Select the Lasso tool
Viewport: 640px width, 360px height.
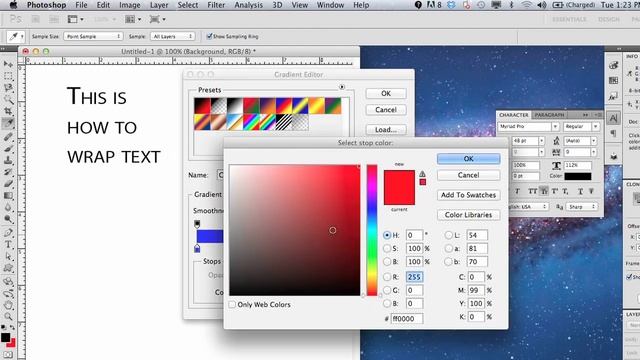click(8, 87)
